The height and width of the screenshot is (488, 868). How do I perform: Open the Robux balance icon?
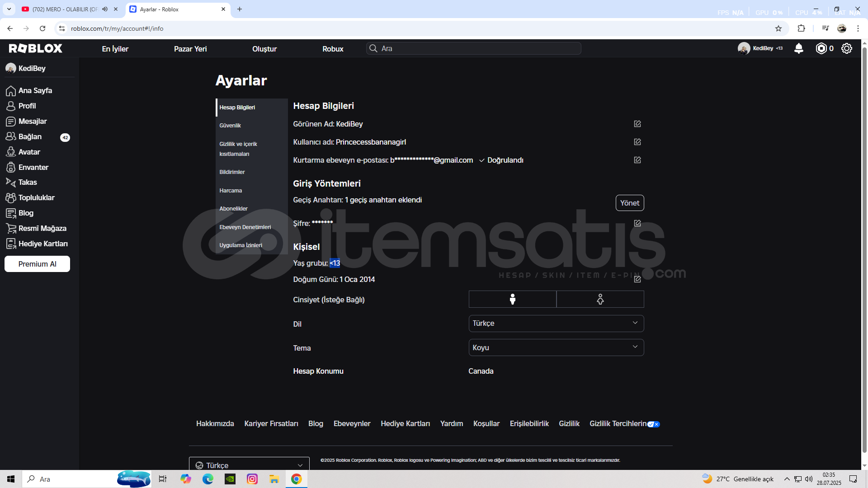click(x=821, y=48)
